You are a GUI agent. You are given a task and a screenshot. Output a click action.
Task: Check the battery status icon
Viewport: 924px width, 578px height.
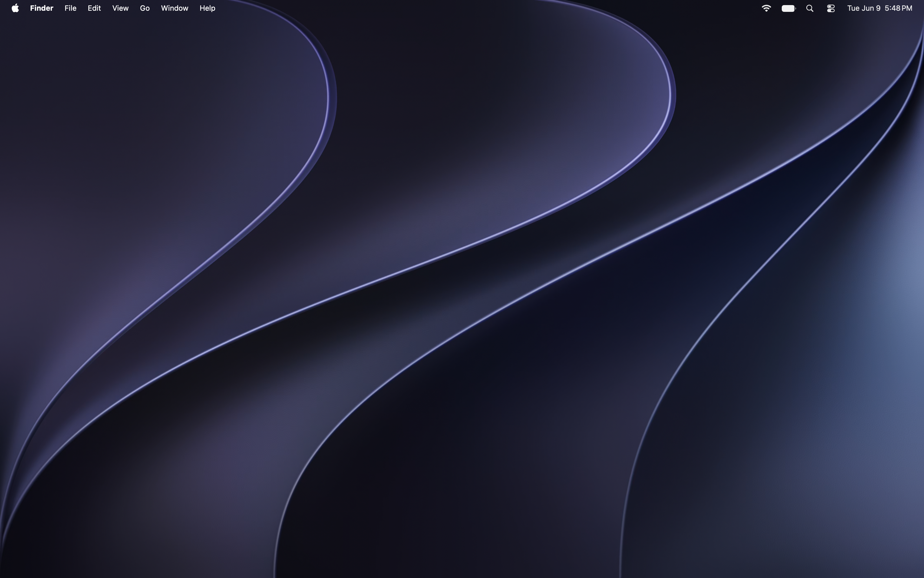(788, 8)
